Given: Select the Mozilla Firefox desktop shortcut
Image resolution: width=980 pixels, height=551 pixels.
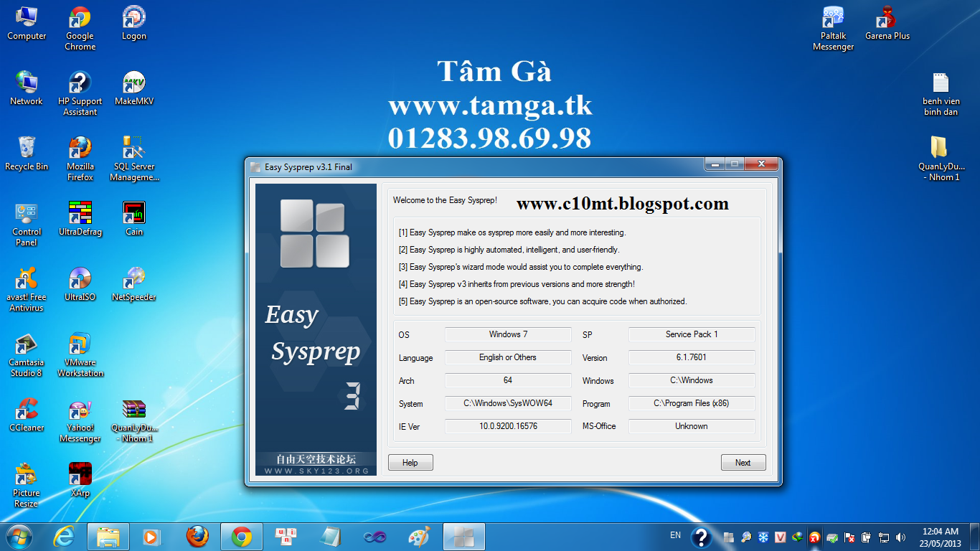Looking at the screenshot, I should [80, 159].
